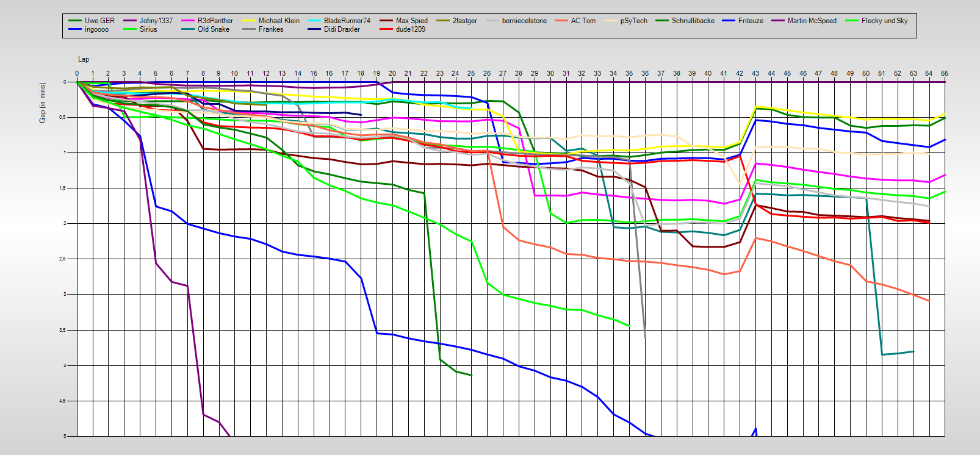Select the 'Flecky und Sky' legend entry
The height and width of the screenshot is (455, 980).
885,21
